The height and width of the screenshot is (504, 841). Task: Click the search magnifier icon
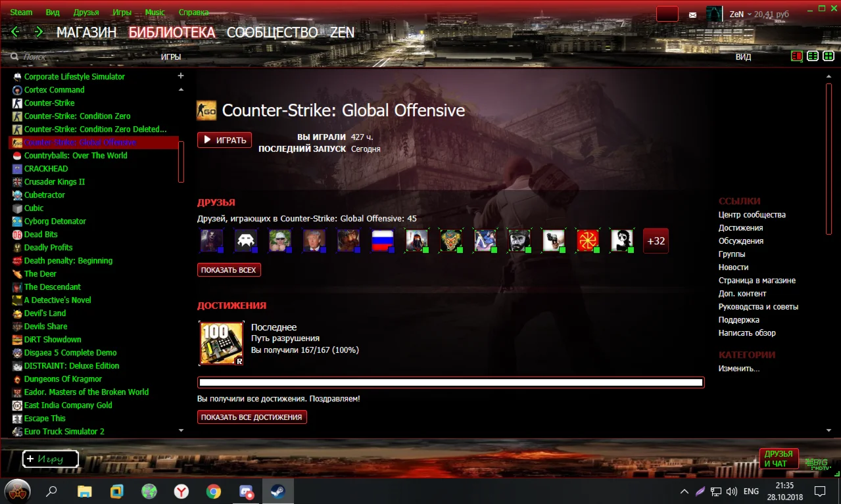(14, 57)
